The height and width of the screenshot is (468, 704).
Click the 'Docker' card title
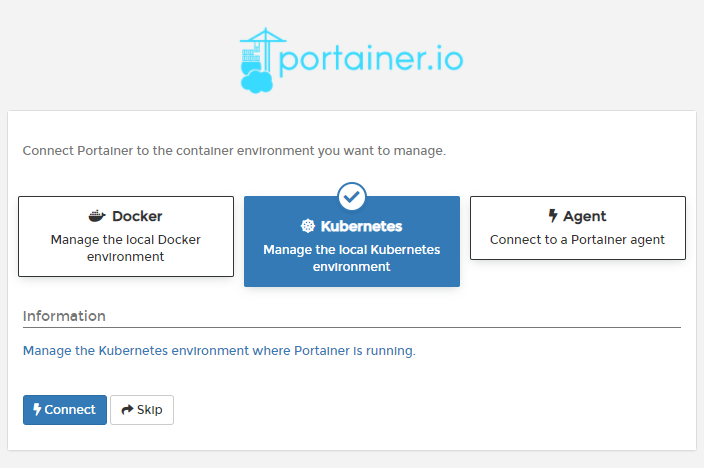pos(137,216)
